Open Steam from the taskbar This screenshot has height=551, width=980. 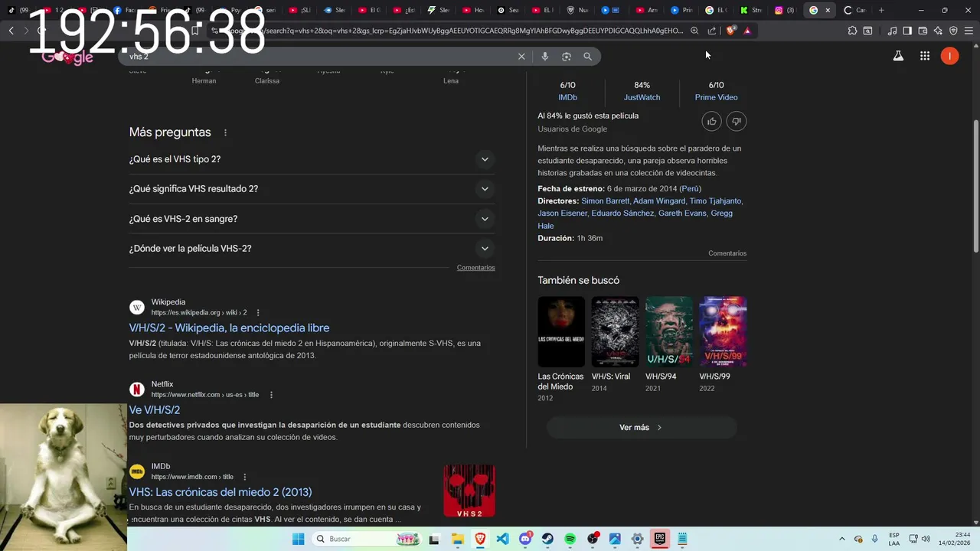click(547, 539)
